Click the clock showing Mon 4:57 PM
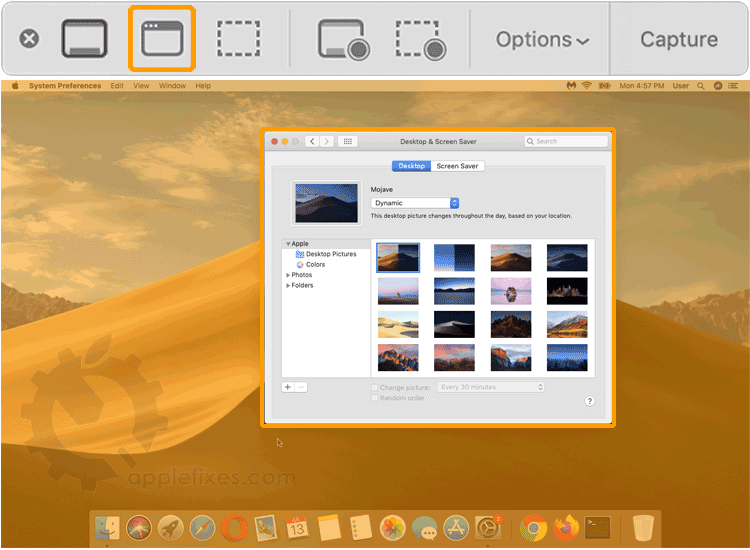Screen dimensions: 750x550 coord(641,86)
